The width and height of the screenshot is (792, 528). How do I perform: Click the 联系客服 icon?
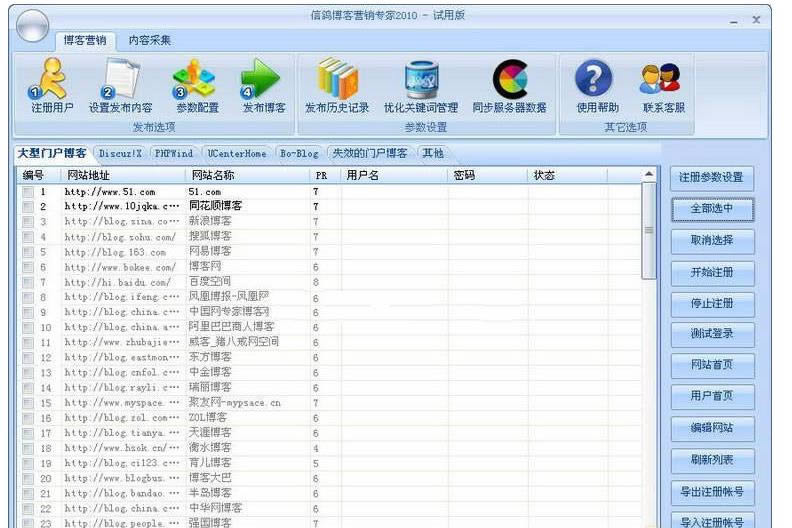point(662,80)
